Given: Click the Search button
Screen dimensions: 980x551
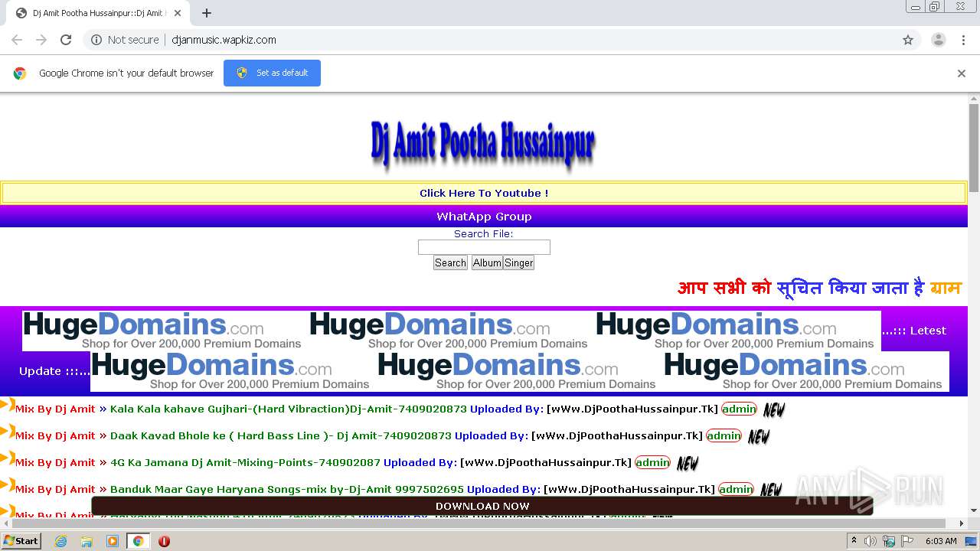Looking at the screenshot, I should pos(450,262).
